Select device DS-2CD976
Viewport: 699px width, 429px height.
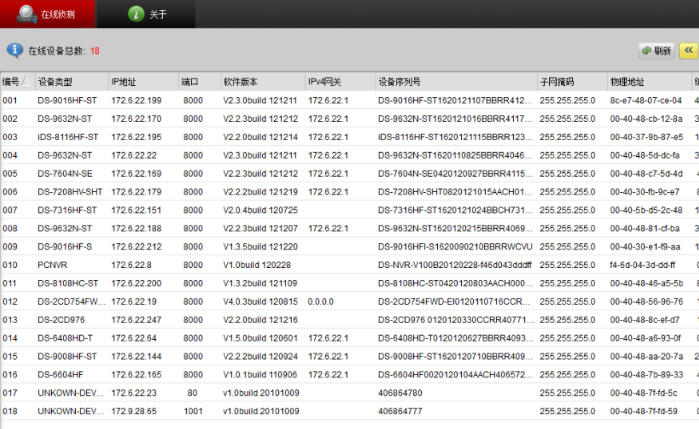point(61,320)
